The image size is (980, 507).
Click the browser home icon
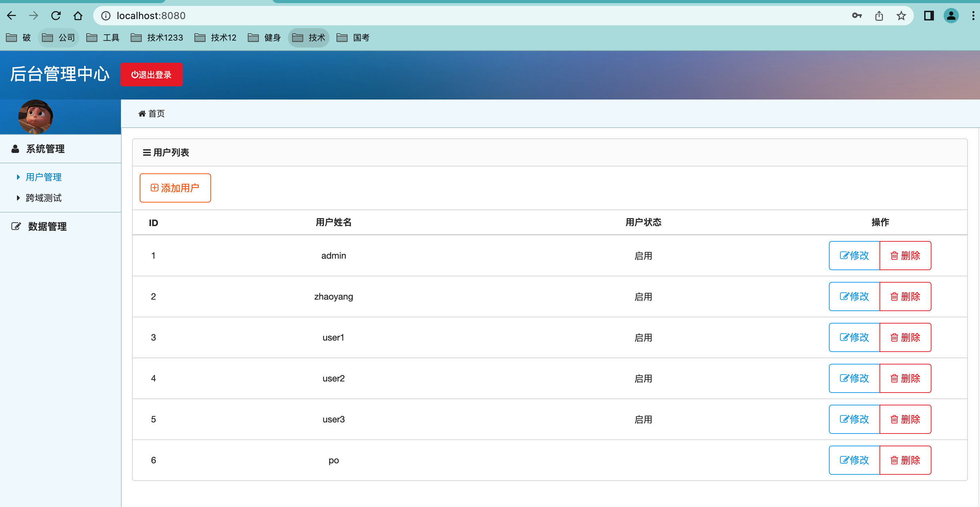point(78,16)
